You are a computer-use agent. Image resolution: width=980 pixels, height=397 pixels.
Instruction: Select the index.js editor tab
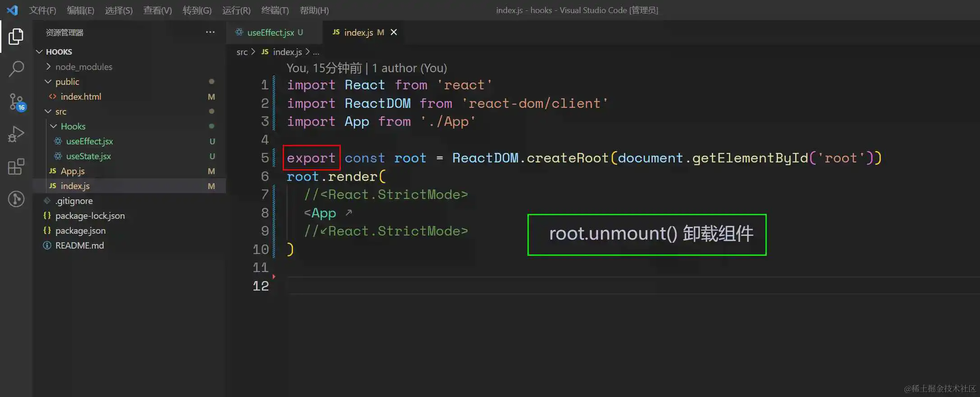363,32
